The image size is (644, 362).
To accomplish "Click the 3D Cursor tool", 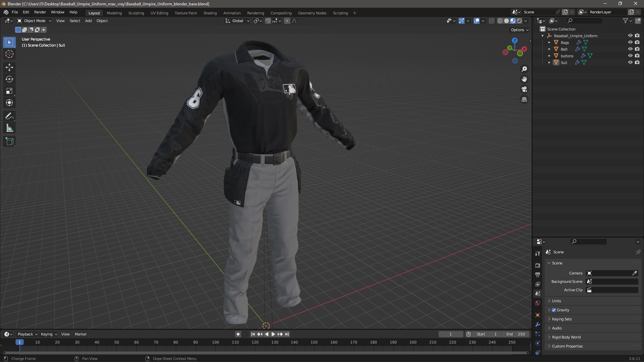I will pos(9,54).
